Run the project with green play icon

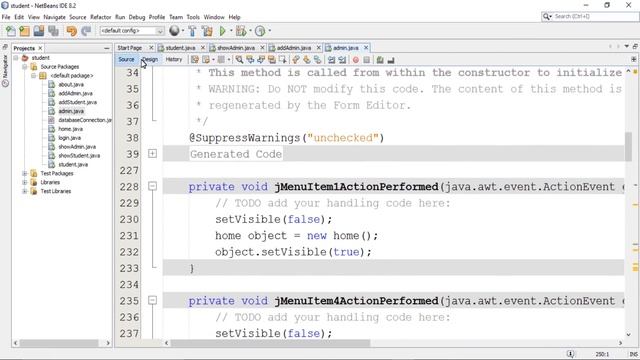tap(222, 31)
